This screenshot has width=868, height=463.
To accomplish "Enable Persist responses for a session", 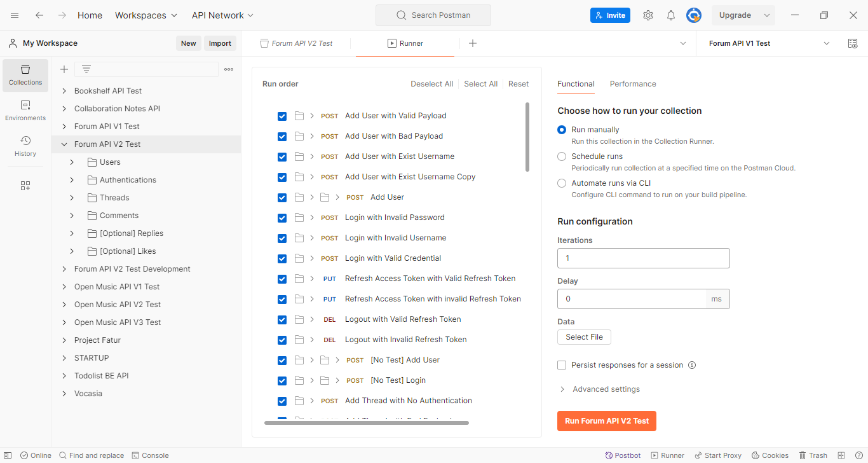I will tap(562, 365).
